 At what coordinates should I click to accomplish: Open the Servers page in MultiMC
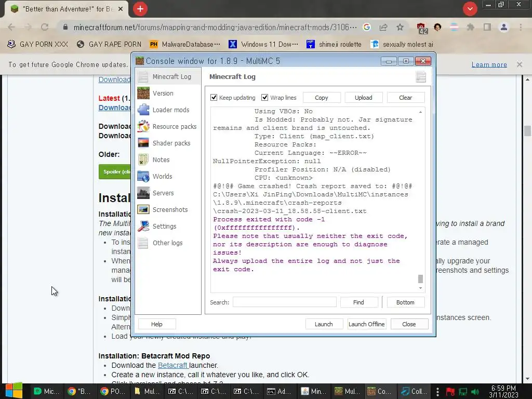pyautogui.click(x=168, y=193)
